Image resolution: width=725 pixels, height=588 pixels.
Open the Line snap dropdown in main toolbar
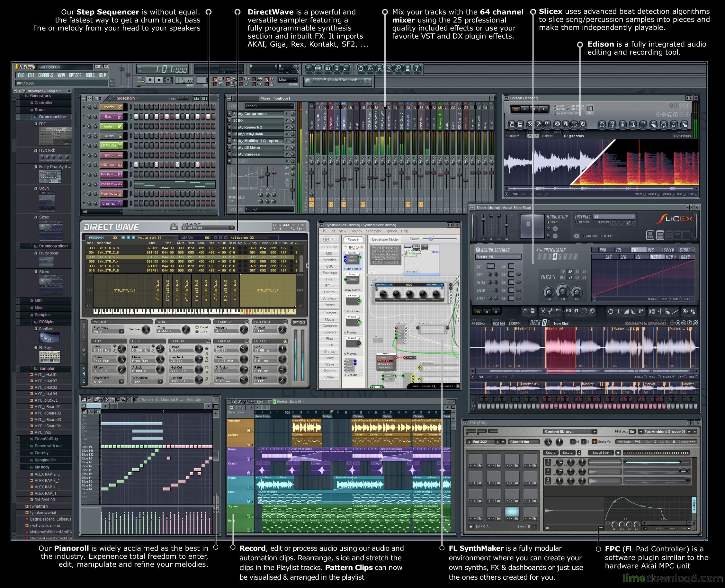coord(288,80)
